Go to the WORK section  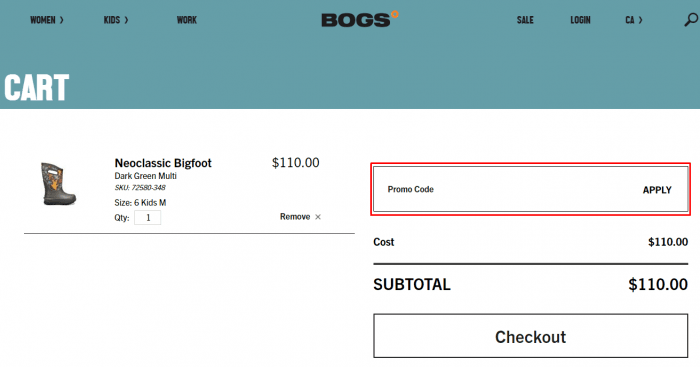(187, 20)
